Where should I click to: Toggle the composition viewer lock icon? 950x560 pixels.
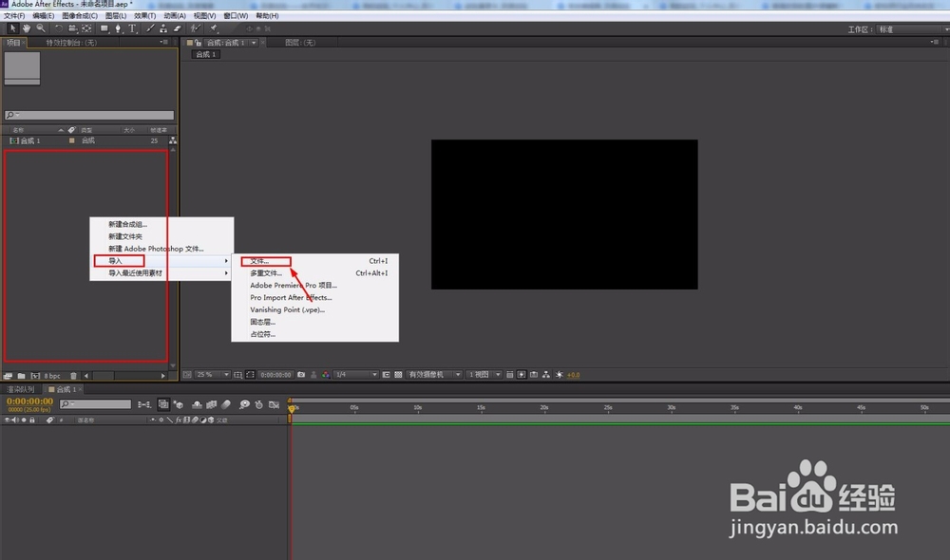[199, 43]
